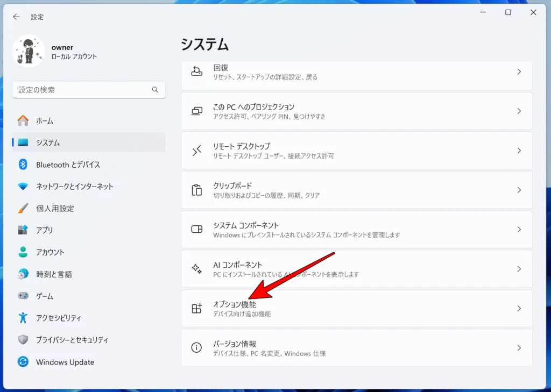
Task: Open ホーム in the sidebar
Action: [45, 121]
